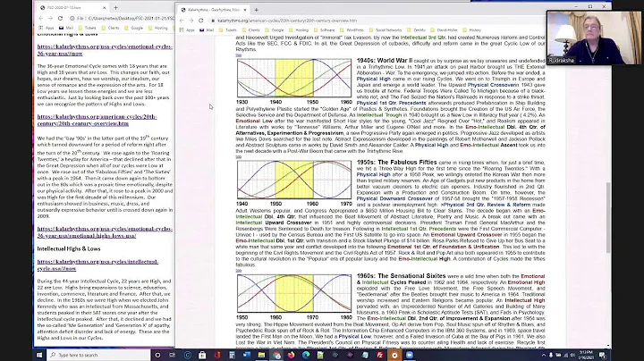Switch to Chrome from the taskbar

pos(276,355)
